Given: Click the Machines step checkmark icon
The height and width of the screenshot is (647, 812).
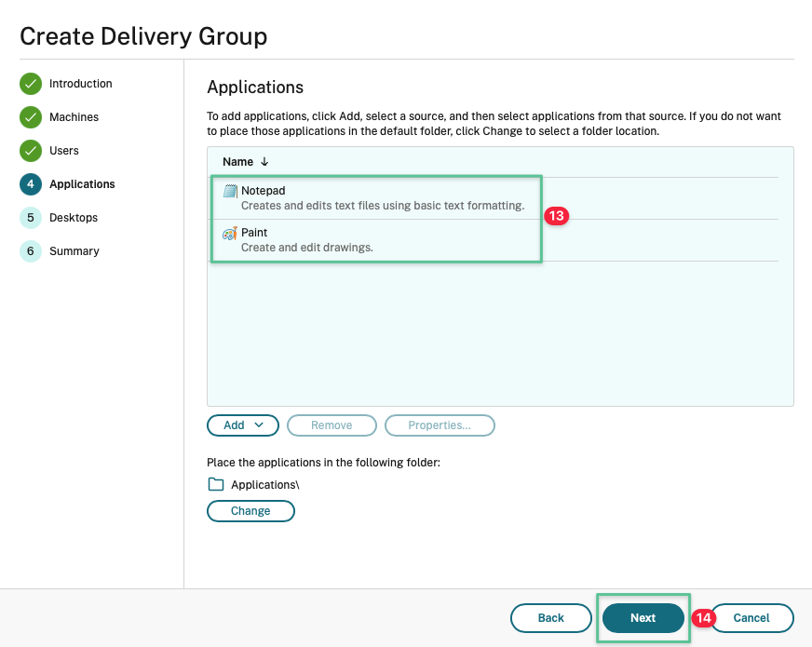Looking at the screenshot, I should 31,117.
